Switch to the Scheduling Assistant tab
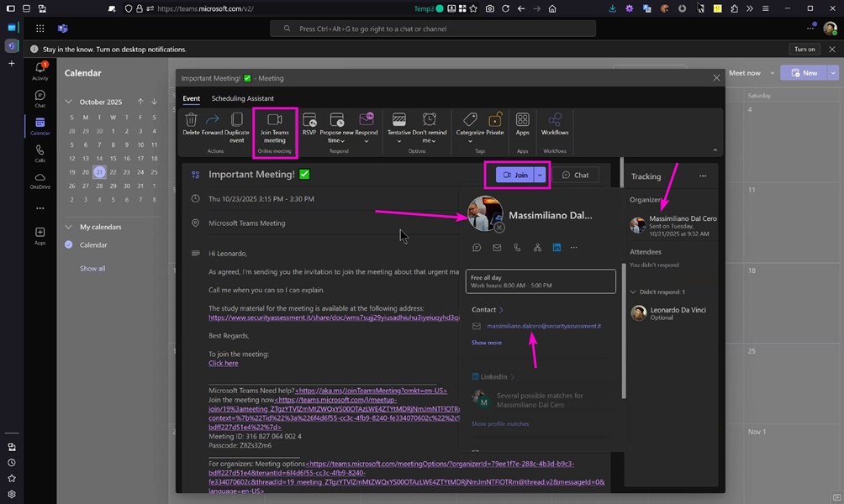 tap(242, 98)
